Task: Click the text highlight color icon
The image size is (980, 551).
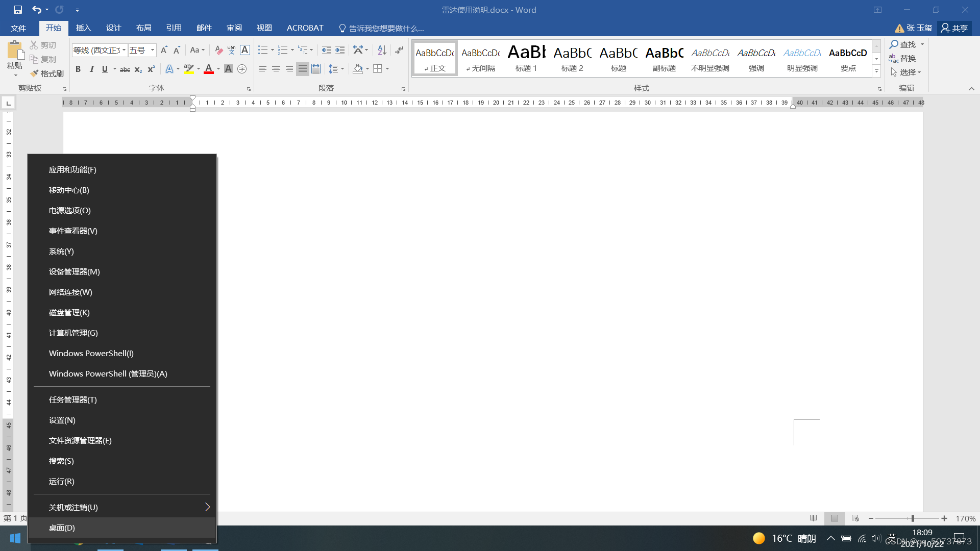Action: 188,69
